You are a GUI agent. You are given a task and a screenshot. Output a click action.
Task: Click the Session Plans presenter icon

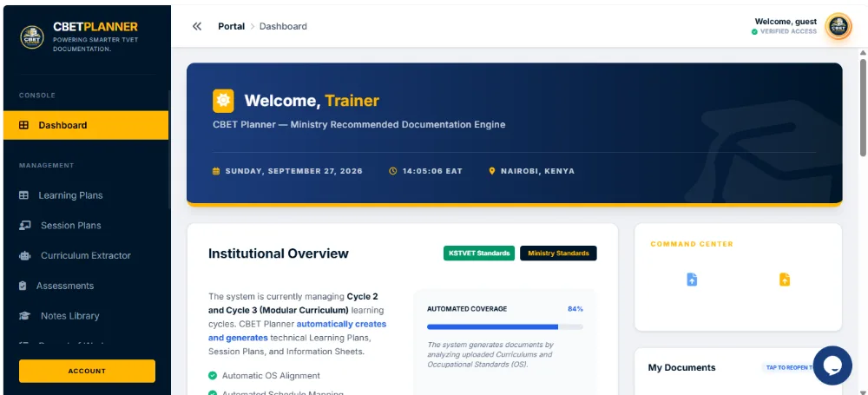24,226
